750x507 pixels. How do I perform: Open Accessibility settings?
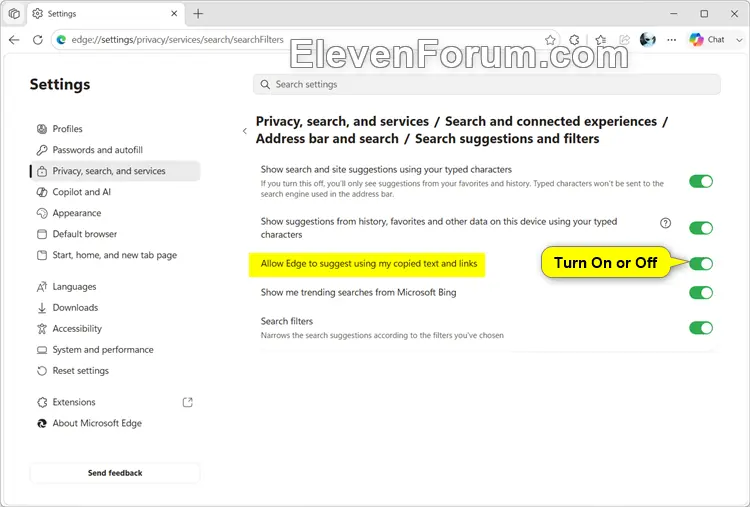115,329
